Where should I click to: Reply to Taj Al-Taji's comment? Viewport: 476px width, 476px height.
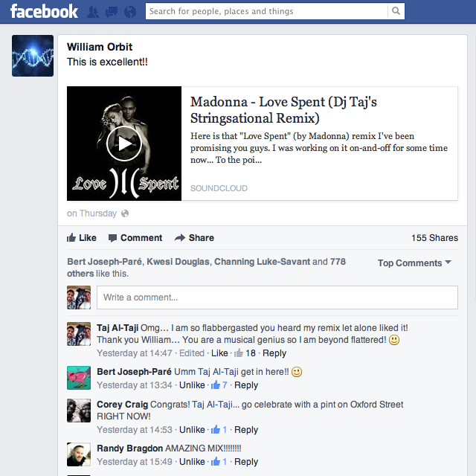tap(274, 353)
